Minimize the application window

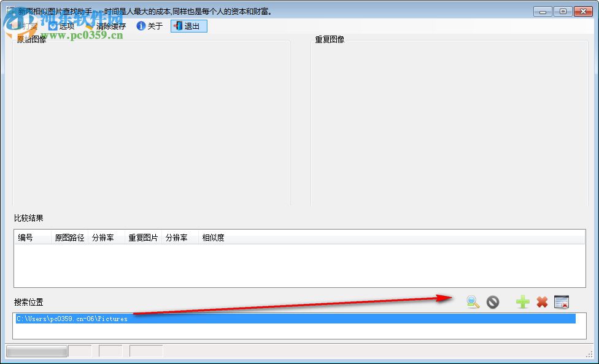[x=541, y=10]
